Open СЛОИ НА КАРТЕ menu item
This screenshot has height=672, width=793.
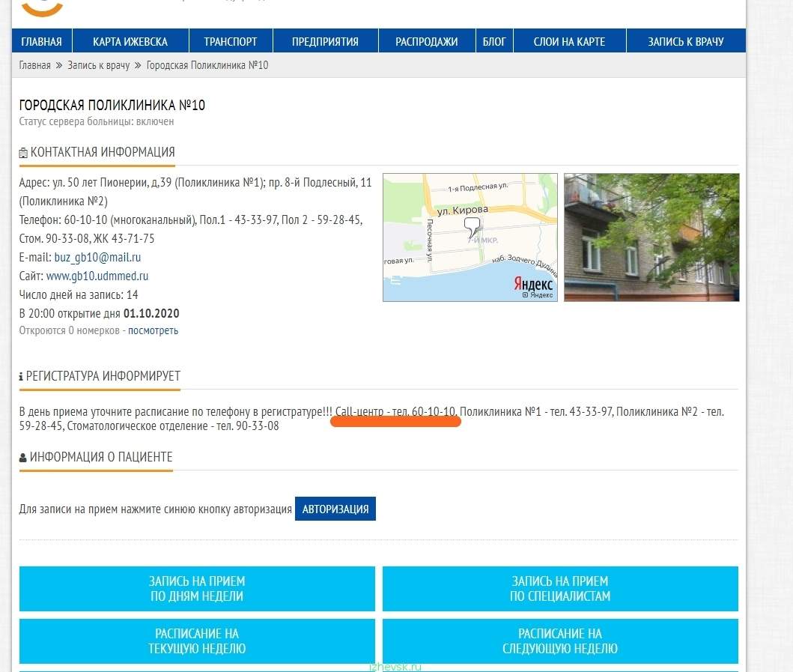569,42
